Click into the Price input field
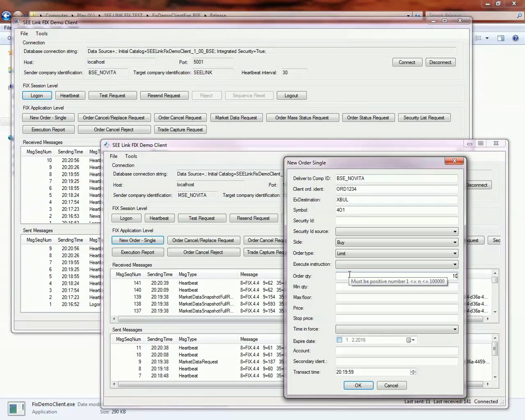The width and height of the screenshot is (525, 420). pyautogui.click(x=396, y=308)
